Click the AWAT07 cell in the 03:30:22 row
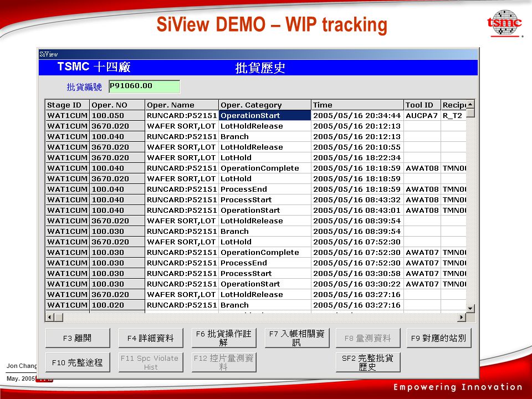The height and width of the screenshot is (399, 532). [422, 284]
